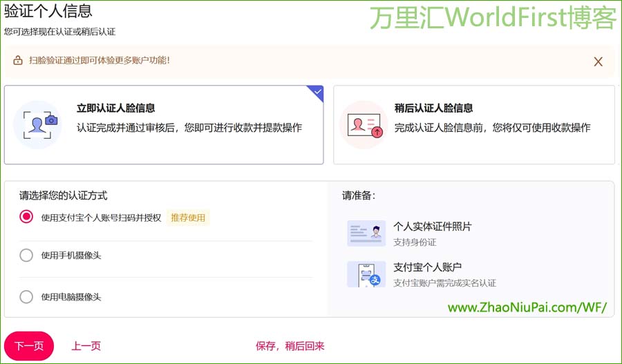Click the personal ID document photo icon
The width and height of the screenshot is (622, 364).
[x=366, y=233]
